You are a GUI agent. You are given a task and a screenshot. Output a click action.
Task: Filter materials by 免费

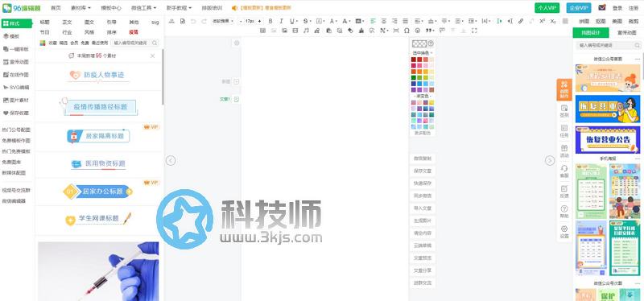[85, 43]
